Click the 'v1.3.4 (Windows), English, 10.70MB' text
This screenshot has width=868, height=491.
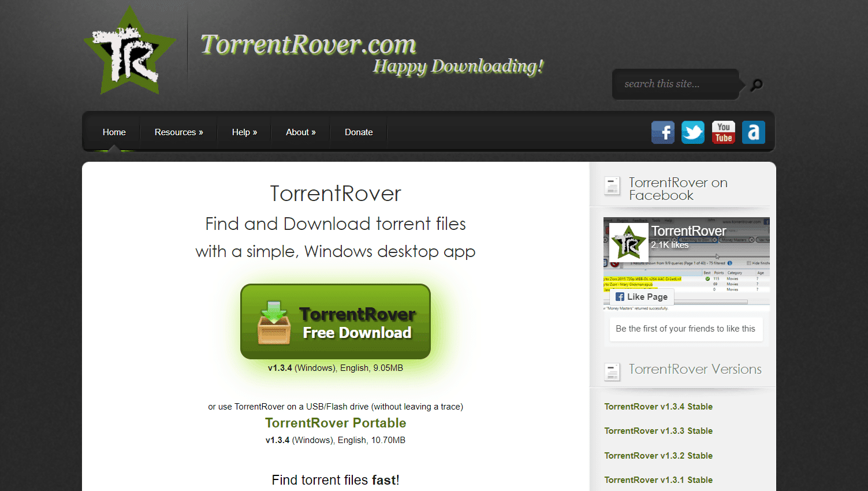tap(336, 440)
